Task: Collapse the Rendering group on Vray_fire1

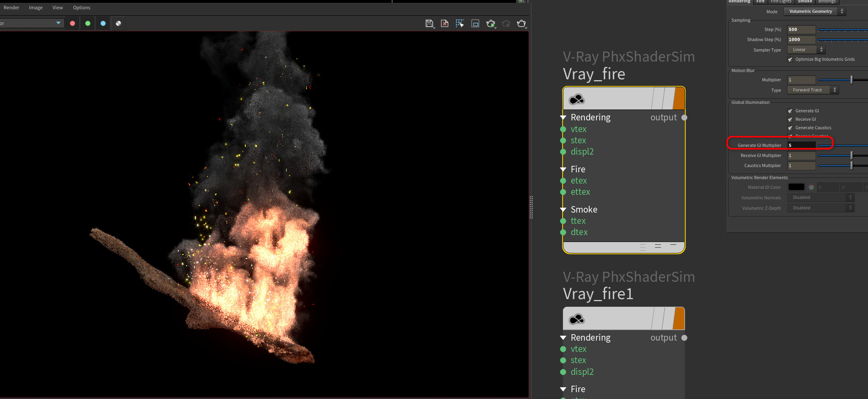Action: 563,338
